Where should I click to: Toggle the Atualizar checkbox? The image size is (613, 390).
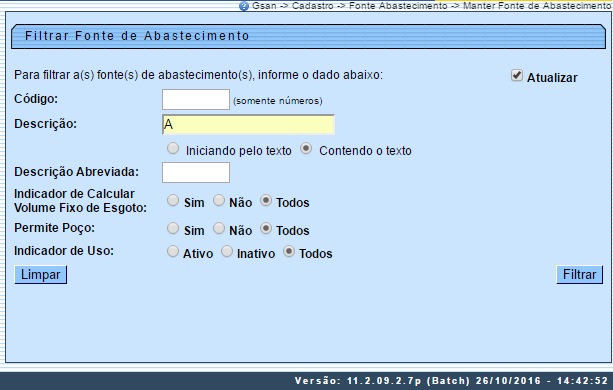pos(516,75)
